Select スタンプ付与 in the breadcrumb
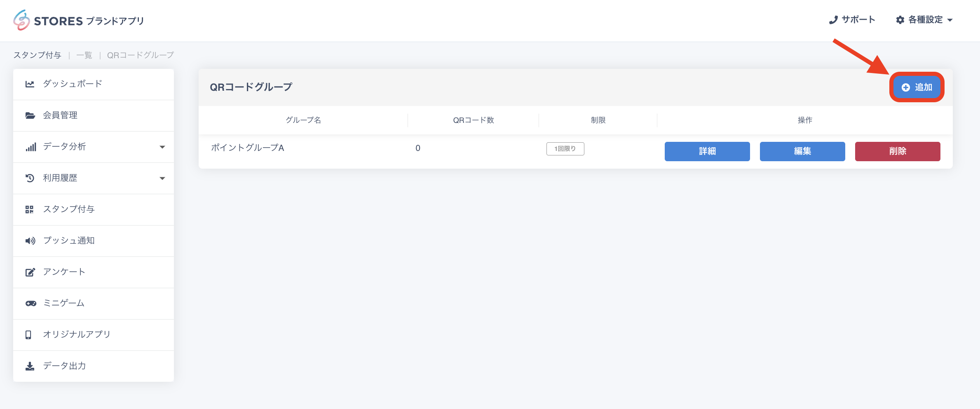Viewport: 980px width, 409px height. (x=38, y=55)
